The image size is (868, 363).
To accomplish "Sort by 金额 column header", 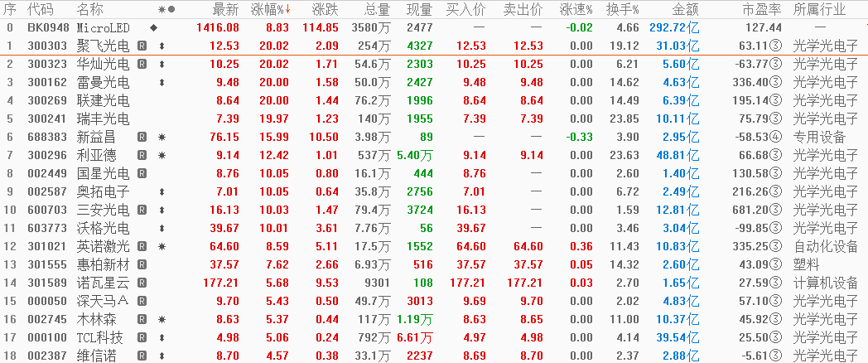I will 685,9.
